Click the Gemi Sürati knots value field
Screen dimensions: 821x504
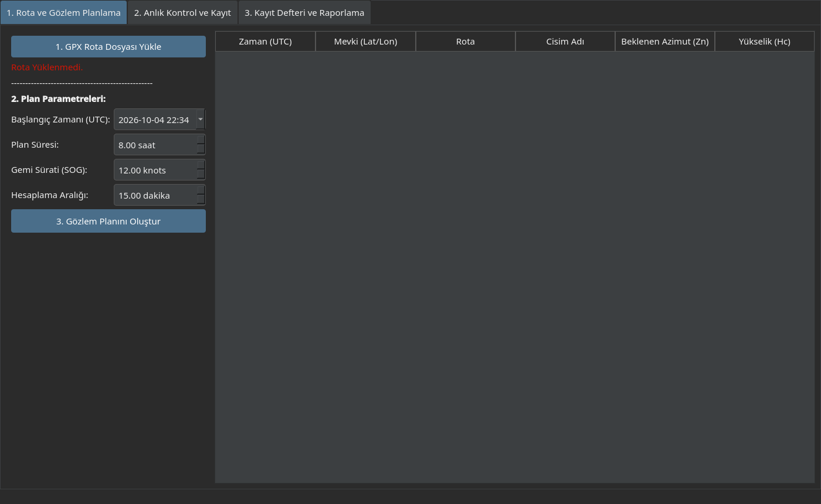point(155,170)
